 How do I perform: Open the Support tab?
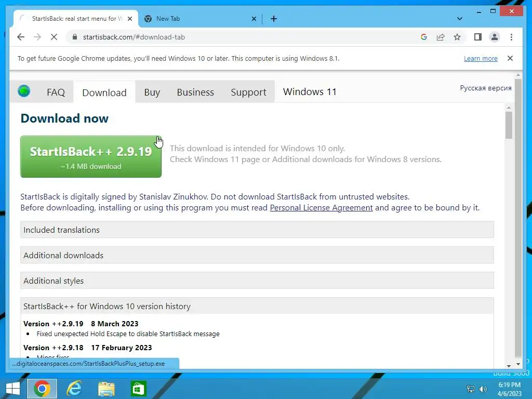click(x=248, y=92)
